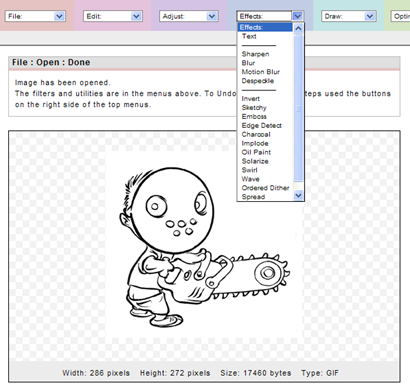Open the File dropdown menu
This screenshot has width=410, height=390.
35,16
